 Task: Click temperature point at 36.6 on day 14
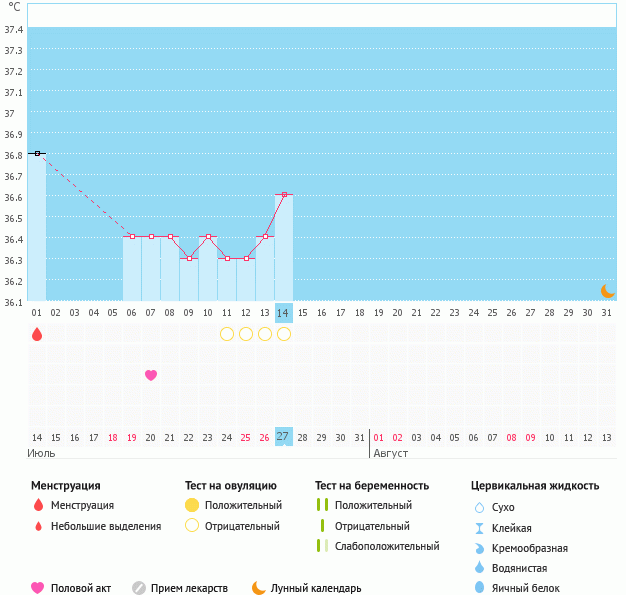tap(284, 194)
